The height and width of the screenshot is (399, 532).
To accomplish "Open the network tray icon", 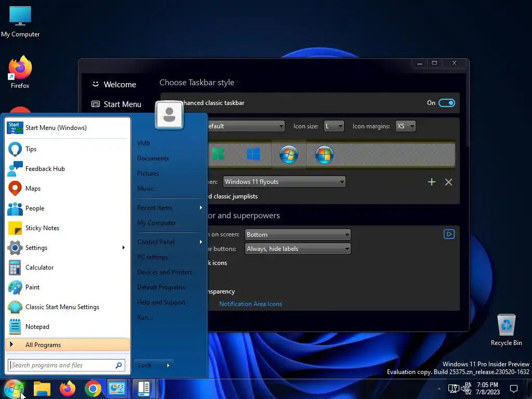I will pos(453,389).
